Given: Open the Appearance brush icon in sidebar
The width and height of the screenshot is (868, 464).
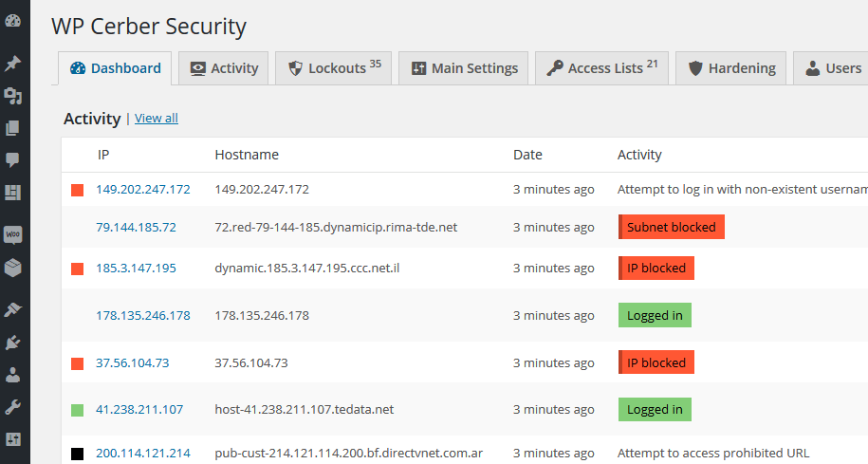Looking at the screenshot, I should tap(12, 309).
